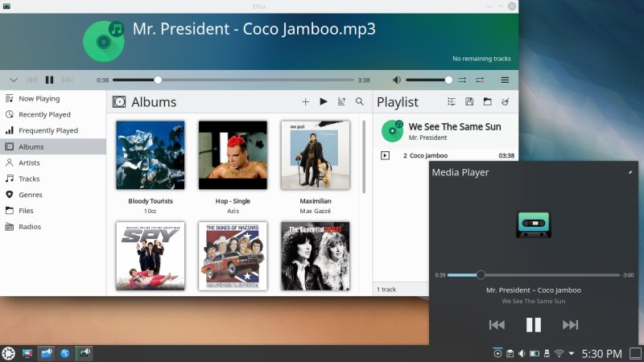
Task: Collapse the header with the chevron button
Action: click(x=14, y=80)
